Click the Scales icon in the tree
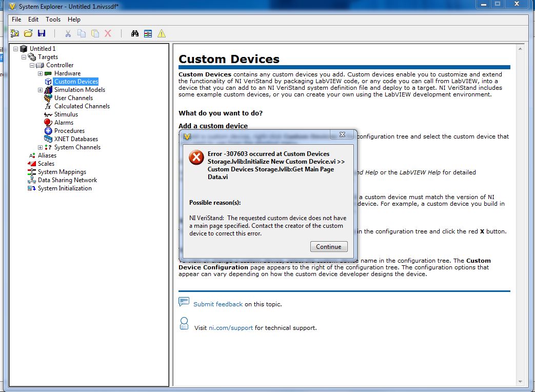 click(32, 164)
